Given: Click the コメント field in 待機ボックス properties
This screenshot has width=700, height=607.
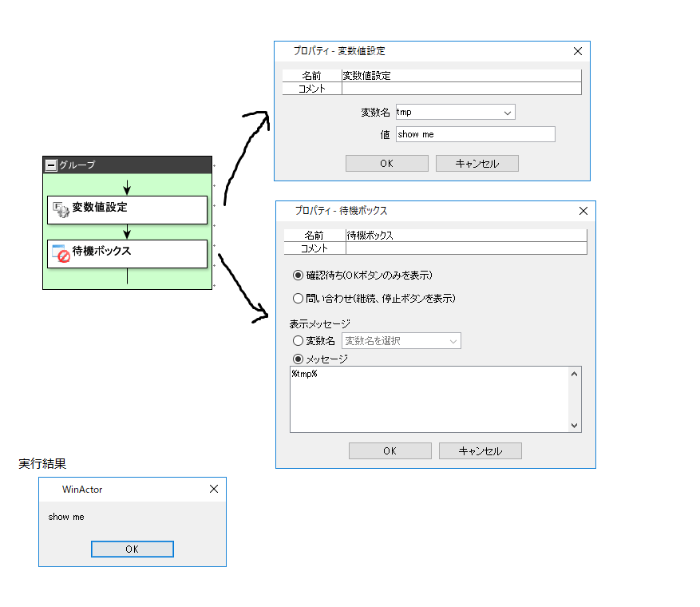Looking at the screenshot, I should (x=466, y=248).
